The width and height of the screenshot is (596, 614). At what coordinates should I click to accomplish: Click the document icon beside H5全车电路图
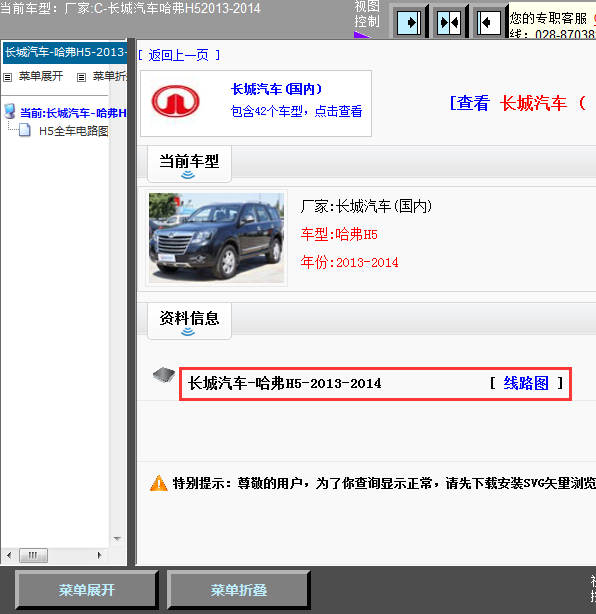pos(25,130)
